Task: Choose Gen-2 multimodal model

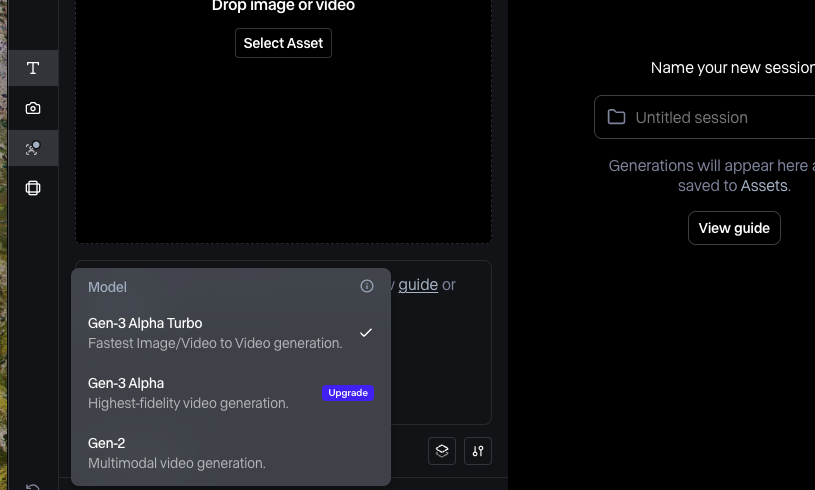Action: point(231,453)
